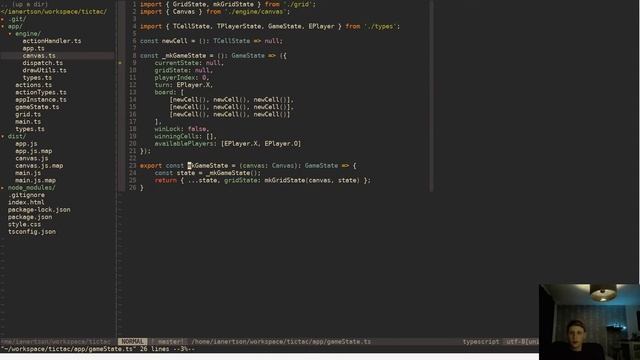This screenshot has width=640, height=360.
Task: Click 'mkGridState' in the return statement
Action: tap(284, 180)
